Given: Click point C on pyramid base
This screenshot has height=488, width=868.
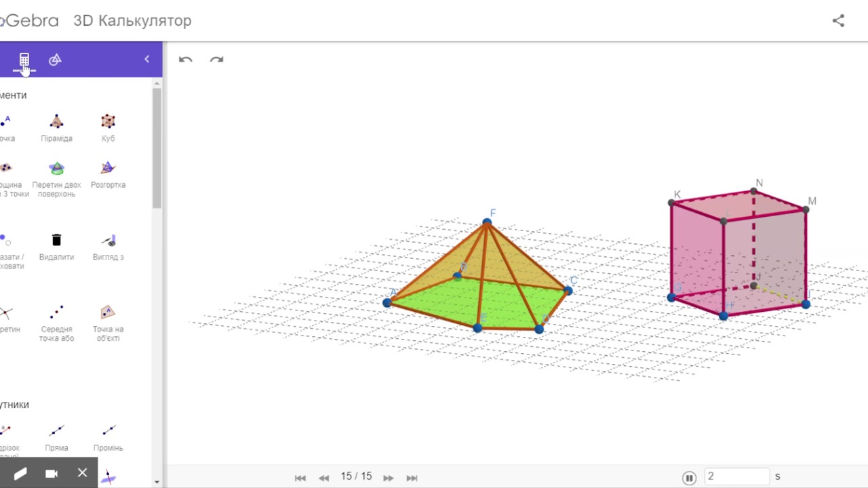Looking at the screenshot, I should [x=568, y=290].
